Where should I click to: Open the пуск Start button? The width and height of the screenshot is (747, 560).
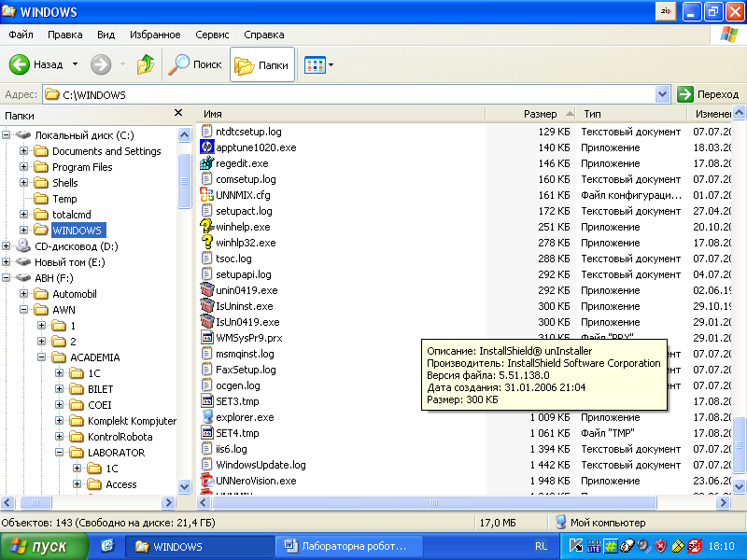click(44, 546)
